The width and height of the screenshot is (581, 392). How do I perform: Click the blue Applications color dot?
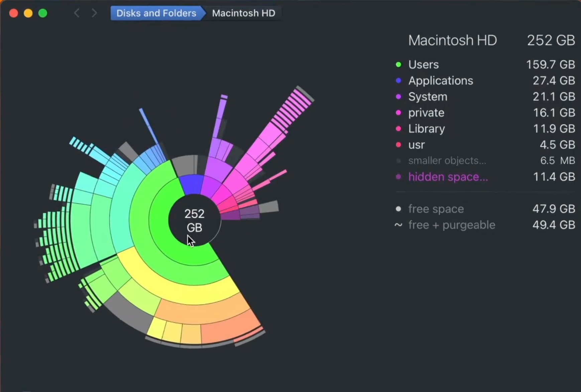[398, 80]
